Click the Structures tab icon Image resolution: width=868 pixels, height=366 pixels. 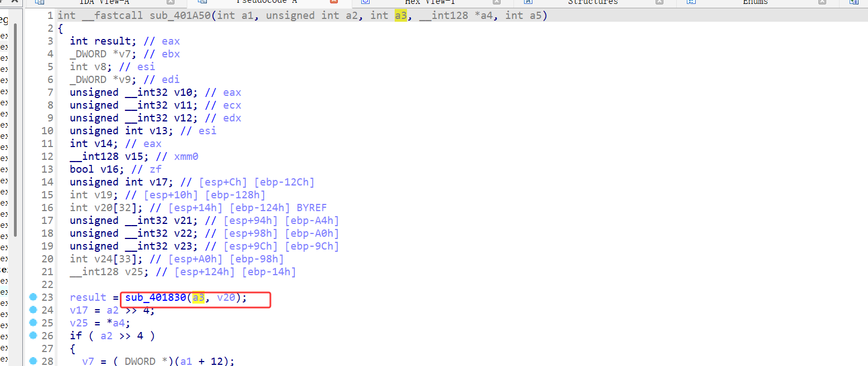528,2
